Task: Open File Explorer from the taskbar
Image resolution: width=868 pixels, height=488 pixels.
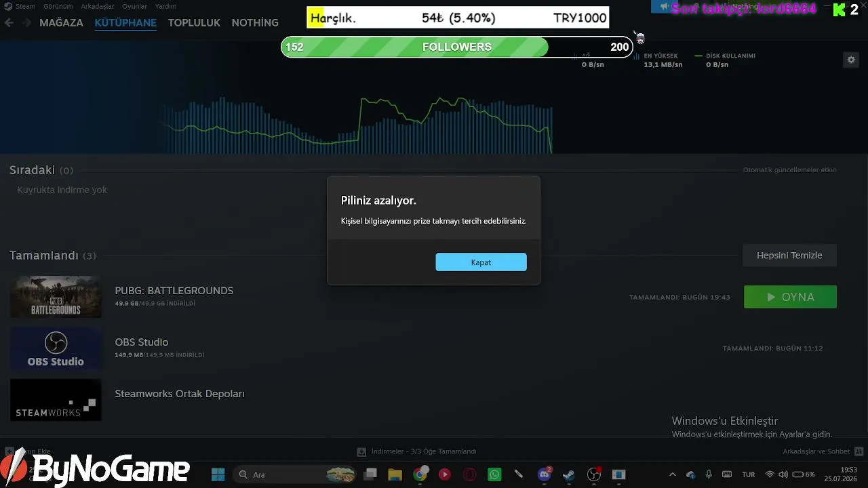Action: pos(395,474)
